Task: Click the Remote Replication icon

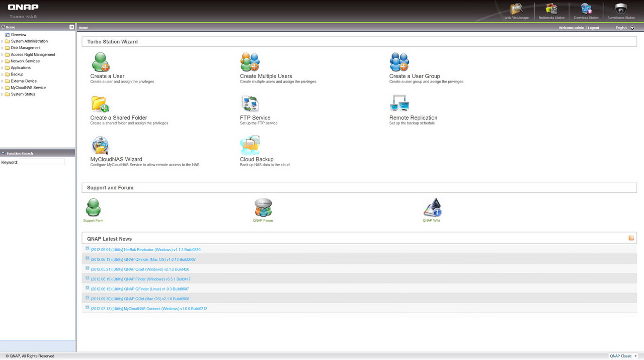Action: (399, 104)
